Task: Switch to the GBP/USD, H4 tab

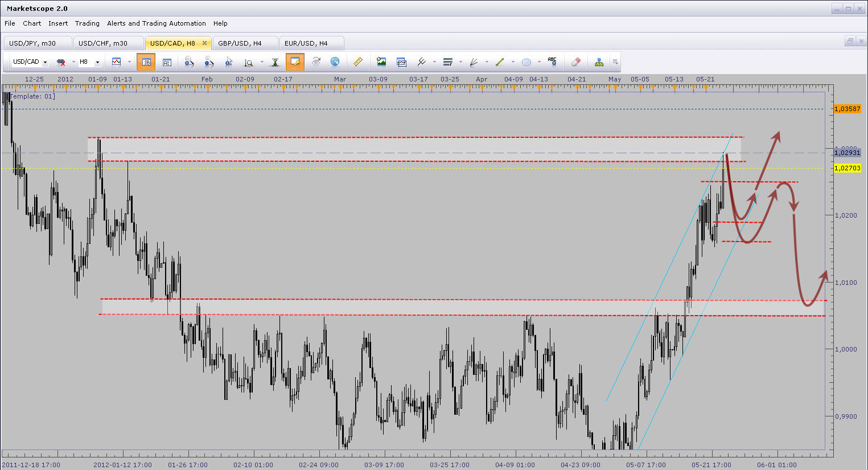Action: pos(245,43)
